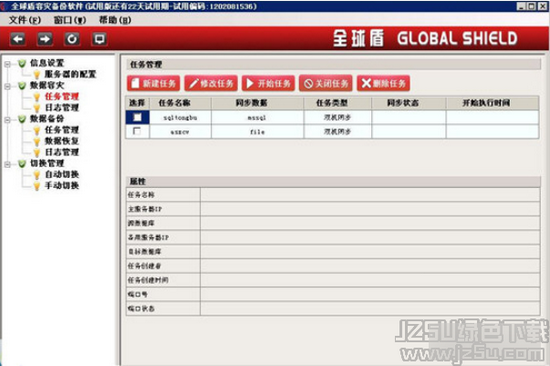Click the 删除任务 button
This screenshot has height=366, width=550.
click(x=383, y=84)
